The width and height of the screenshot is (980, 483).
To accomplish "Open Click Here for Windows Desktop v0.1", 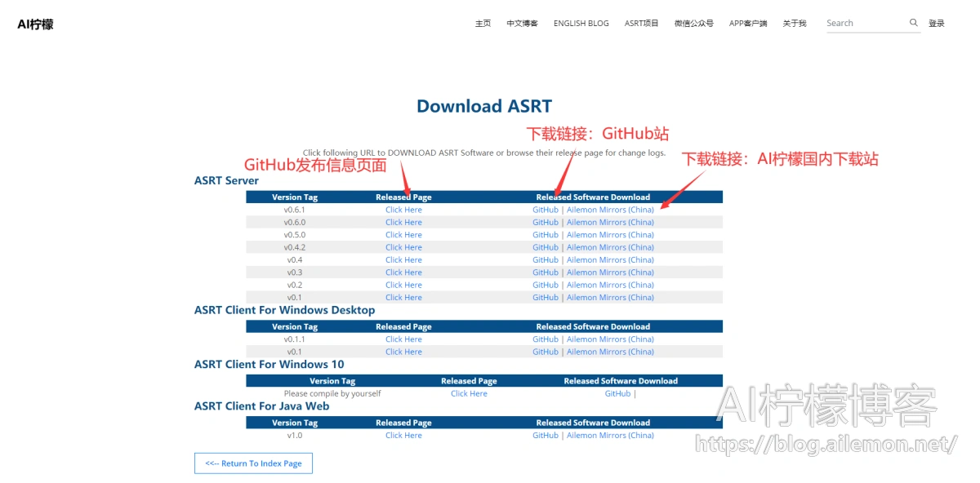I will (403, 352).
